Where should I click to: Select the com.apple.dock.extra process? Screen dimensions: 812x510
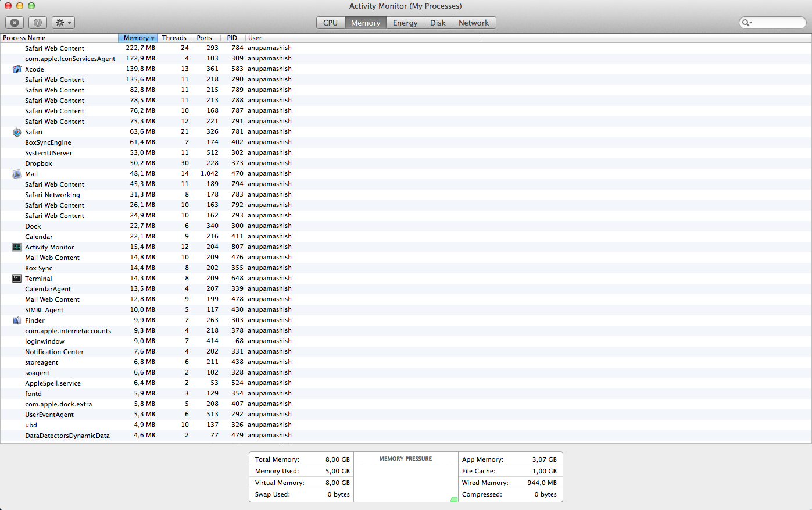click(406, 404)
